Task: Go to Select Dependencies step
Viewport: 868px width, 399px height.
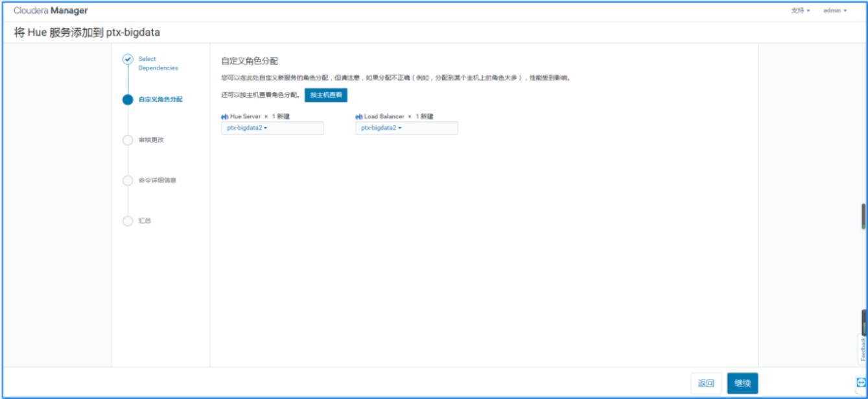Action: click(x=158, y=63)
